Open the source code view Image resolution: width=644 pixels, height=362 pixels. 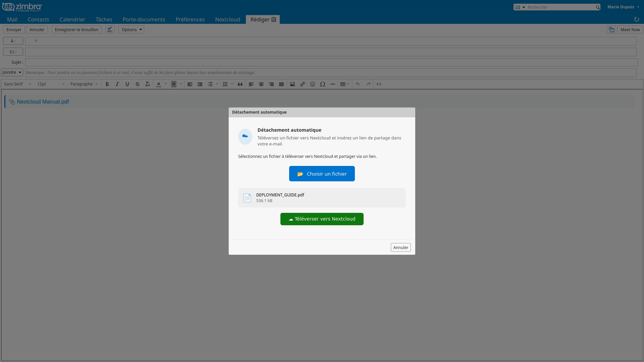point(378,84)
